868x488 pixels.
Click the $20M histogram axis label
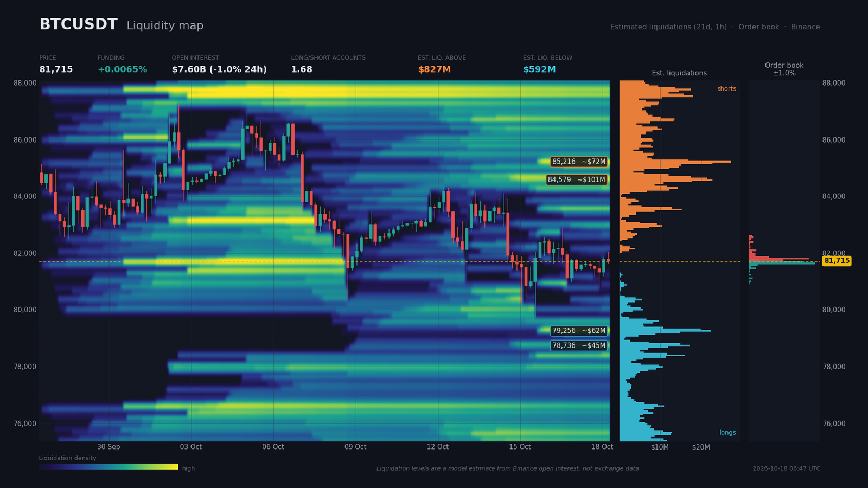coord(701,447)
